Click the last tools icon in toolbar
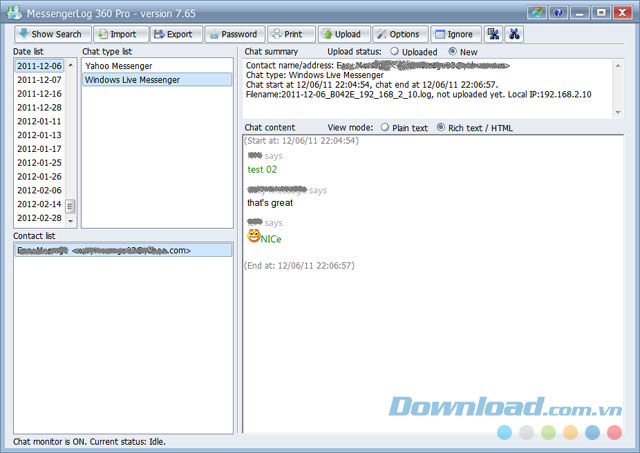Image resolution: width=640 pixels, height=453 pixels. [514, 34]
